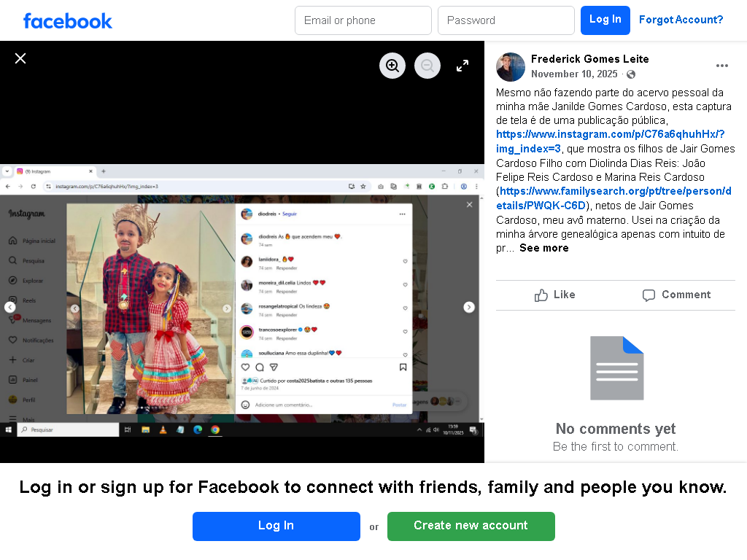Click the public globe privacy icon
Viewport: 747px width, 560px height.
coord(631,74)
